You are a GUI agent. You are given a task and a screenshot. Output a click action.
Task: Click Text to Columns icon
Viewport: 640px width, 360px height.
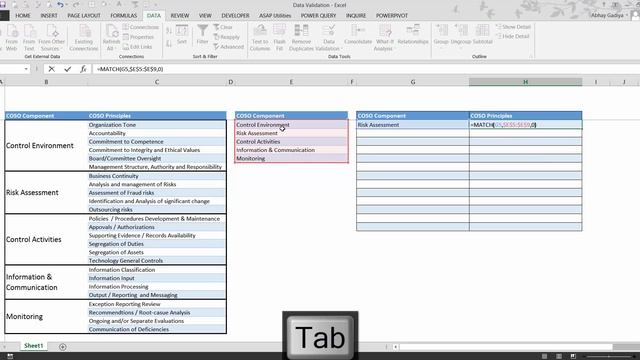[x=260, y=37]
